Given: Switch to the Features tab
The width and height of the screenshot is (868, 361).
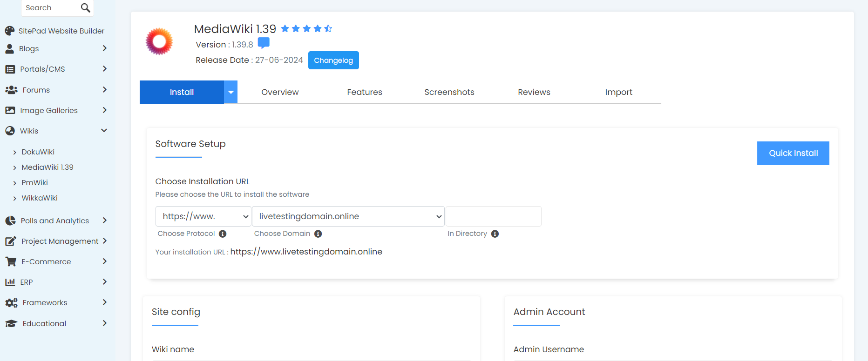Looking at the screenshot, I should 365,92.
